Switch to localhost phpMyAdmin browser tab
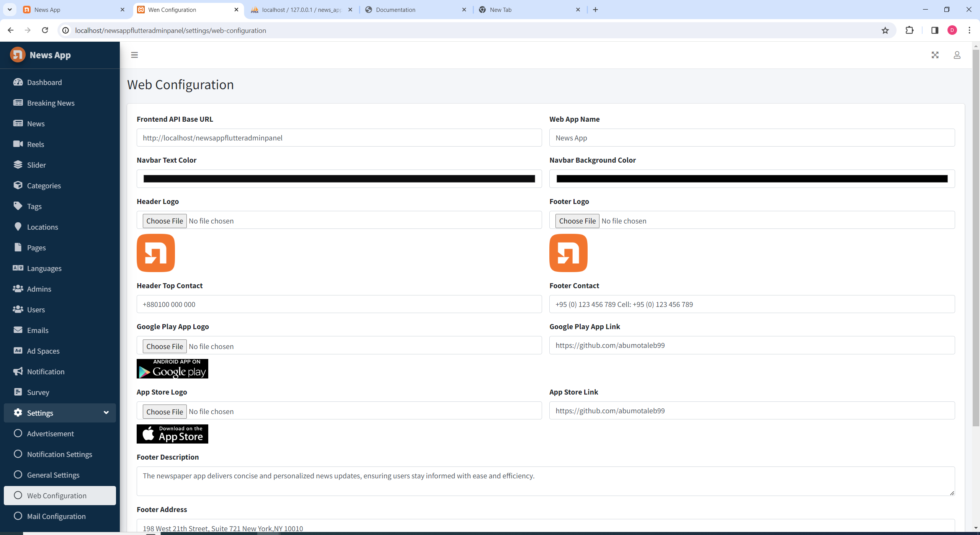 pos(301,10)
